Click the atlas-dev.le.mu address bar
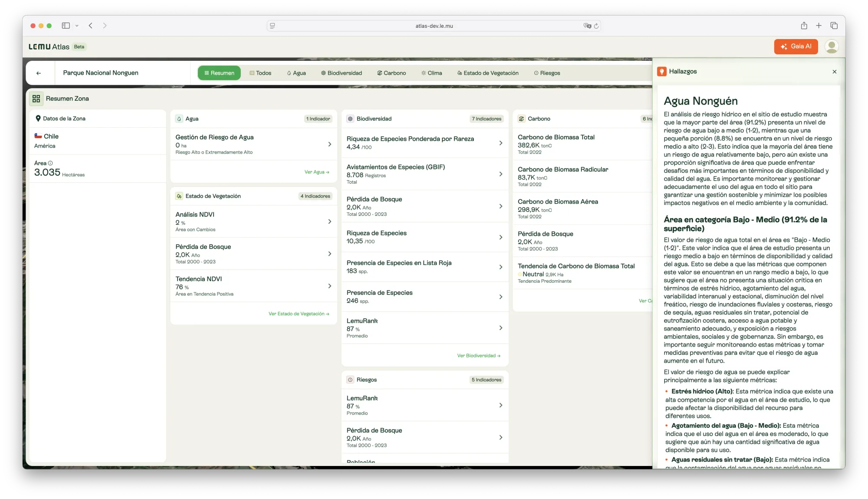 click(x=434, y=26)
